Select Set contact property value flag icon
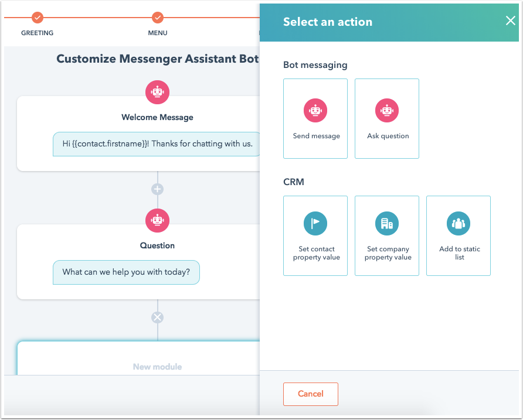Image resolution: width=523 pixels, height=420 pixels. pos(315,223)
